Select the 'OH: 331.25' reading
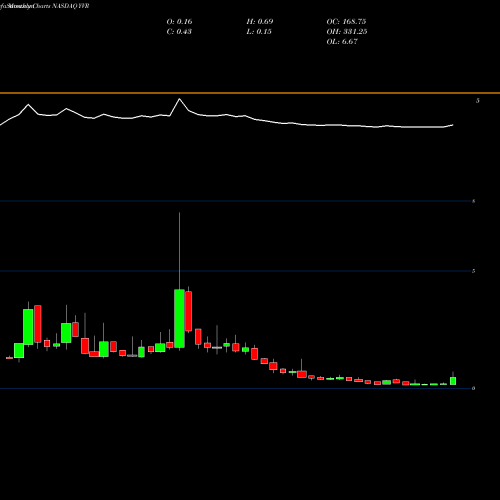 click(x=347, y=32)
